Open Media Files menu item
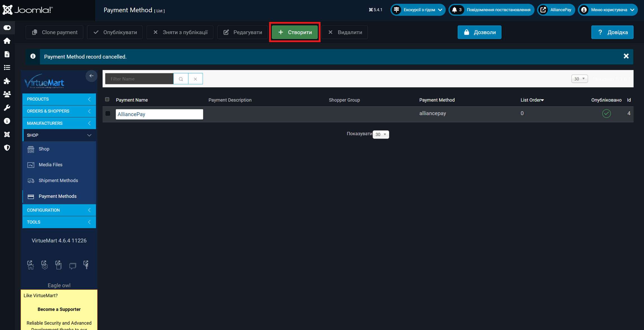644x330 pixels. point(50,165)
